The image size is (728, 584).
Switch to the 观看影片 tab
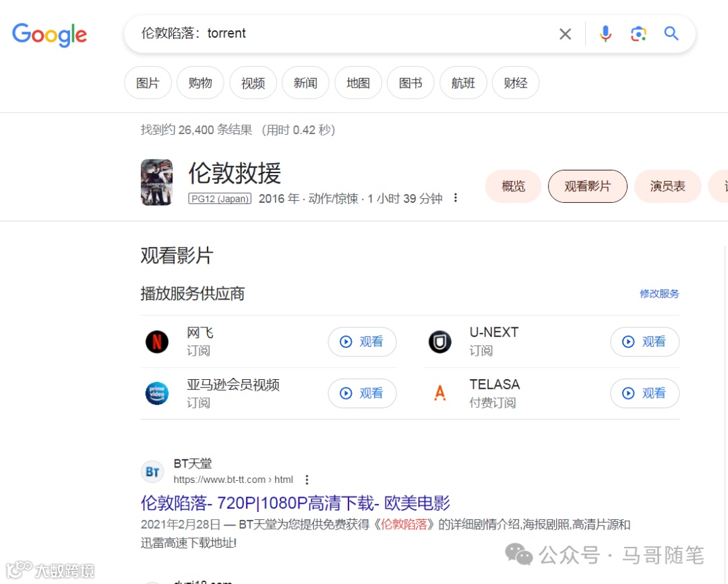tap(587, 187)
